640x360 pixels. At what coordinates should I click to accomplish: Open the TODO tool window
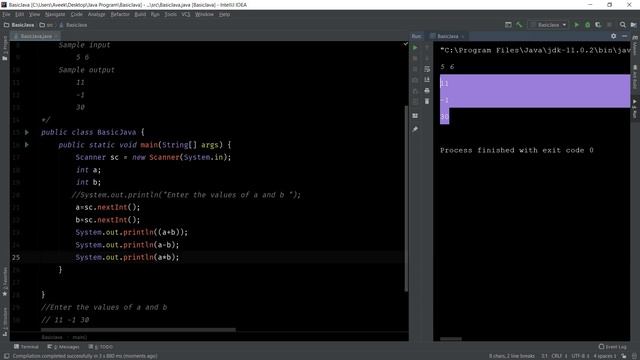(100, 347)
